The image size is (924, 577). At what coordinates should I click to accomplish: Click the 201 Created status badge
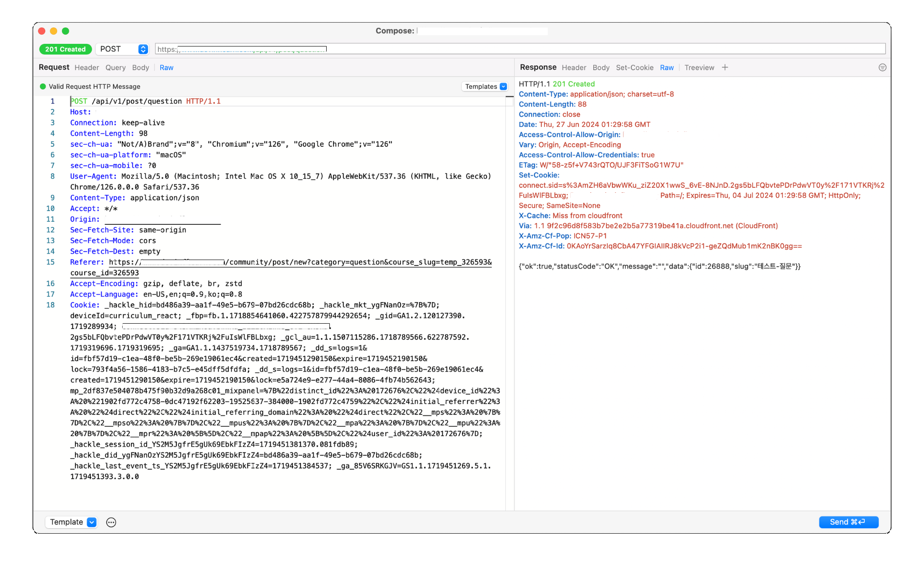pyautogui.click(x=65, y=49)
